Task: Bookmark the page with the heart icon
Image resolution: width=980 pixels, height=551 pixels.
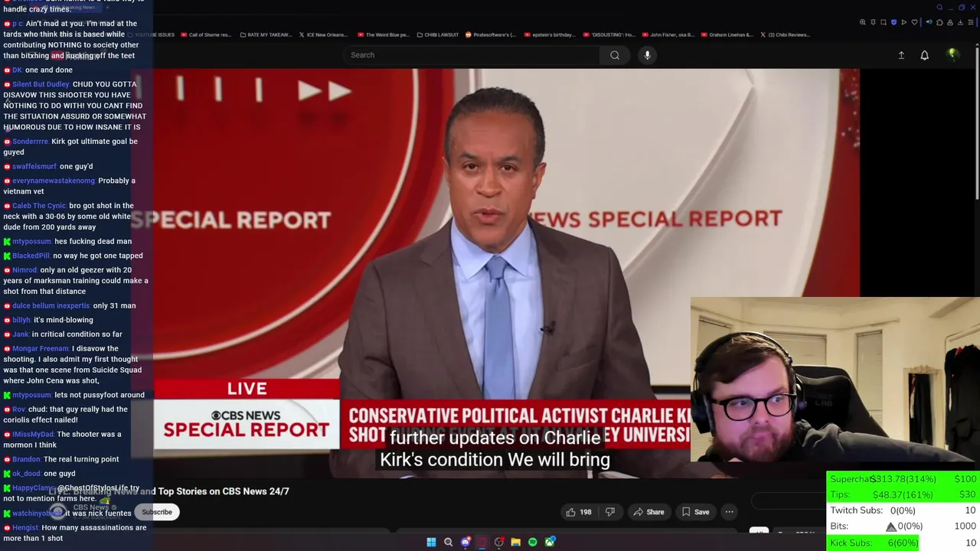Action: coord(914,22)
